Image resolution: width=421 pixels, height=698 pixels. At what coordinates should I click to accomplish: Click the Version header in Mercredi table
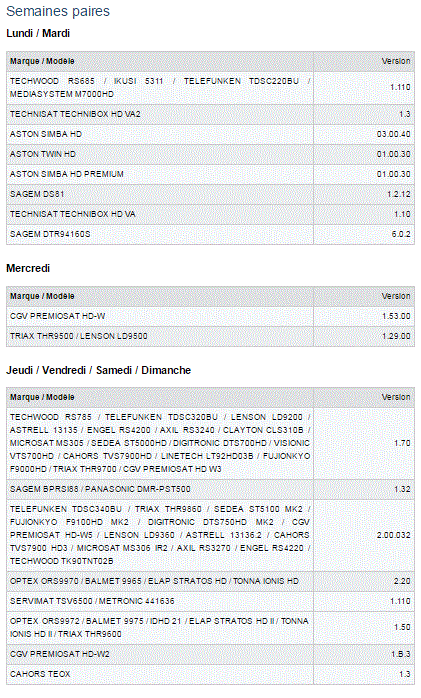tap(396, 296)
